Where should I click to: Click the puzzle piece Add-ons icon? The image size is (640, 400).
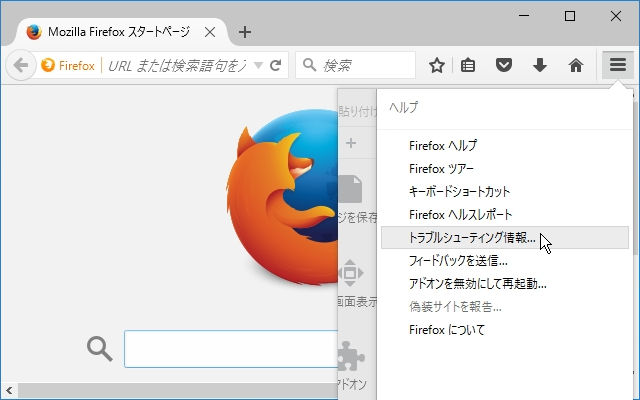(351, 356)
